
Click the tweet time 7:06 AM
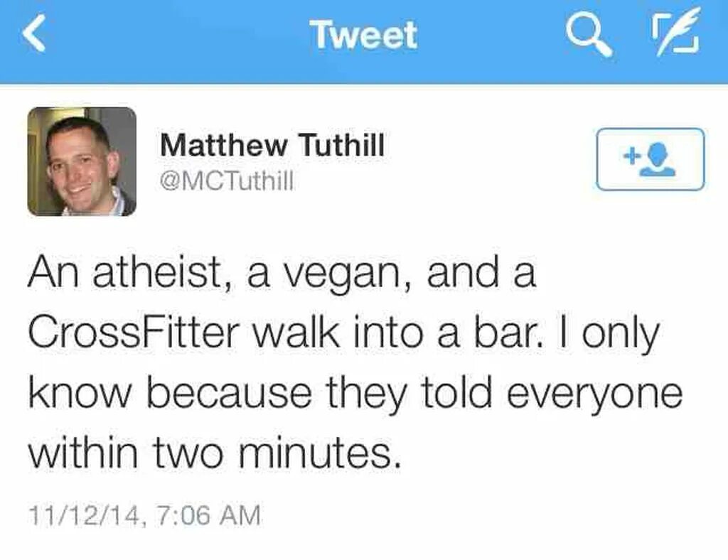coord(206,515)
